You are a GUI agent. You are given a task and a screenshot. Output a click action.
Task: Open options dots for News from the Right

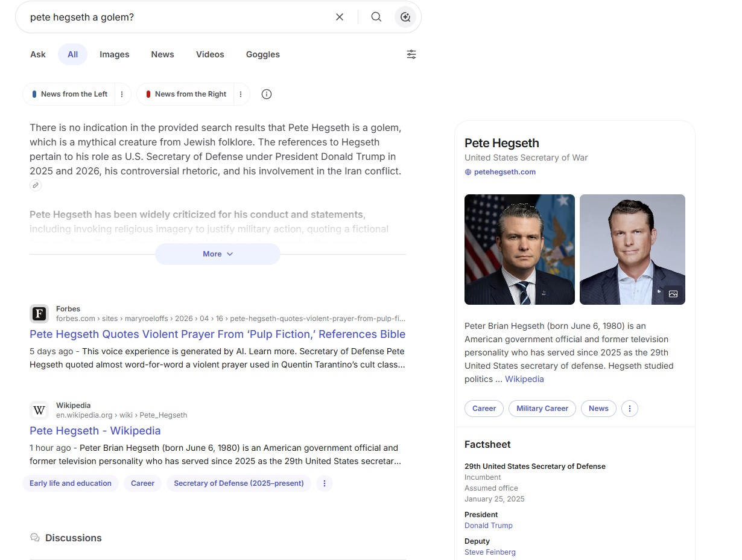(x=241, y=94)
